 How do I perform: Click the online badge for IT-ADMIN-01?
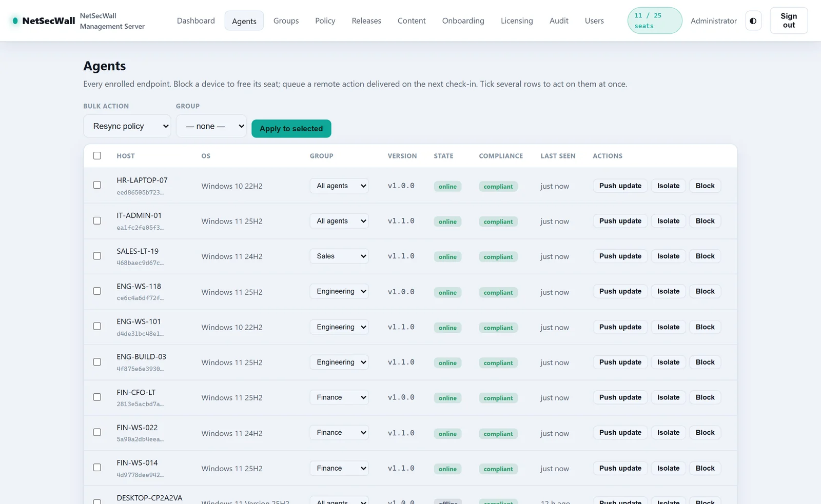pyautogui.click(x=447, y=221)
